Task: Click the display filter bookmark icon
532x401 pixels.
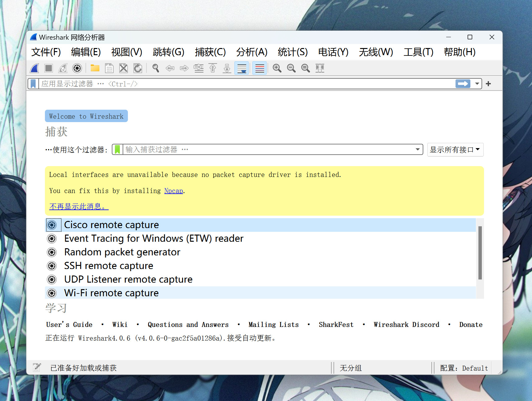Action: (33, 84)
